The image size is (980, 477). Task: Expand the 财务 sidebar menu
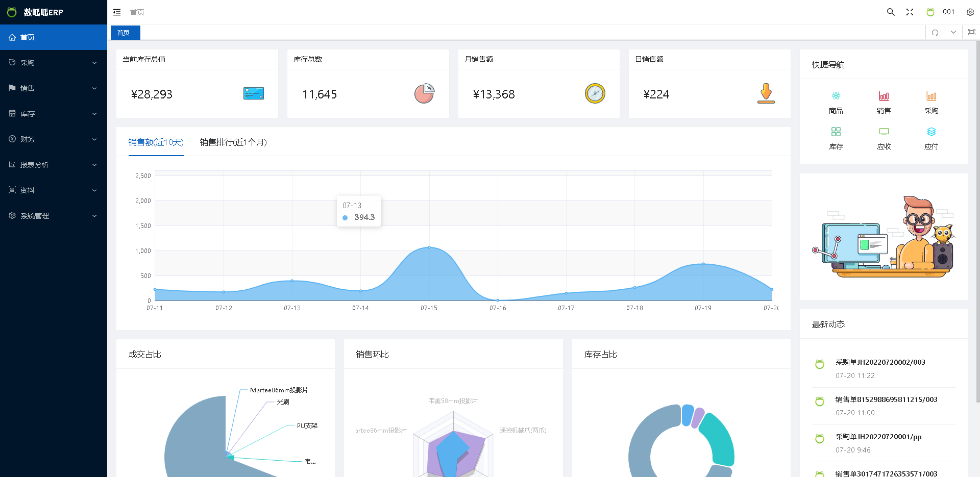(x=54, y=139)
